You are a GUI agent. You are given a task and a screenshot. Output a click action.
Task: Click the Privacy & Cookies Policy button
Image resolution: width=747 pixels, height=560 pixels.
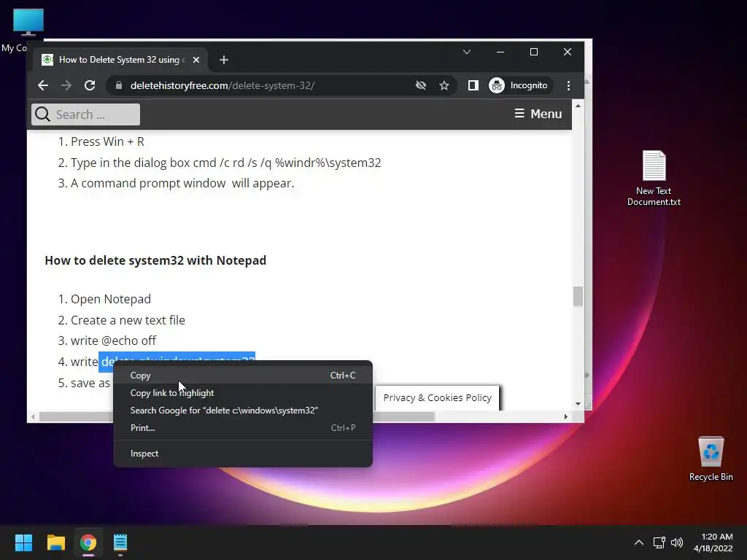[438, 397]
